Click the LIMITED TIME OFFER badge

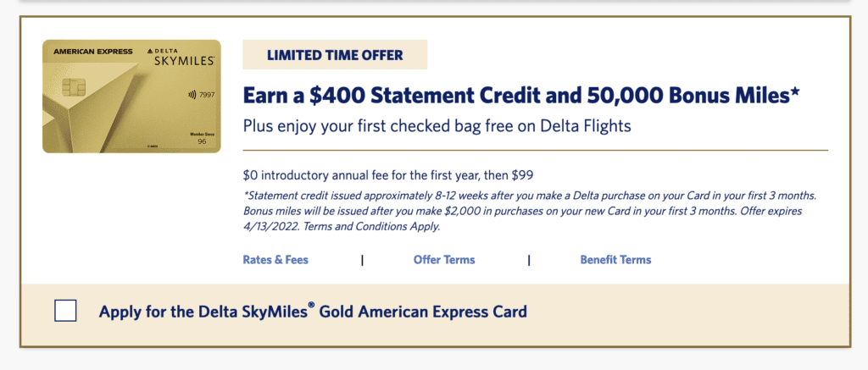click(335, 55)
